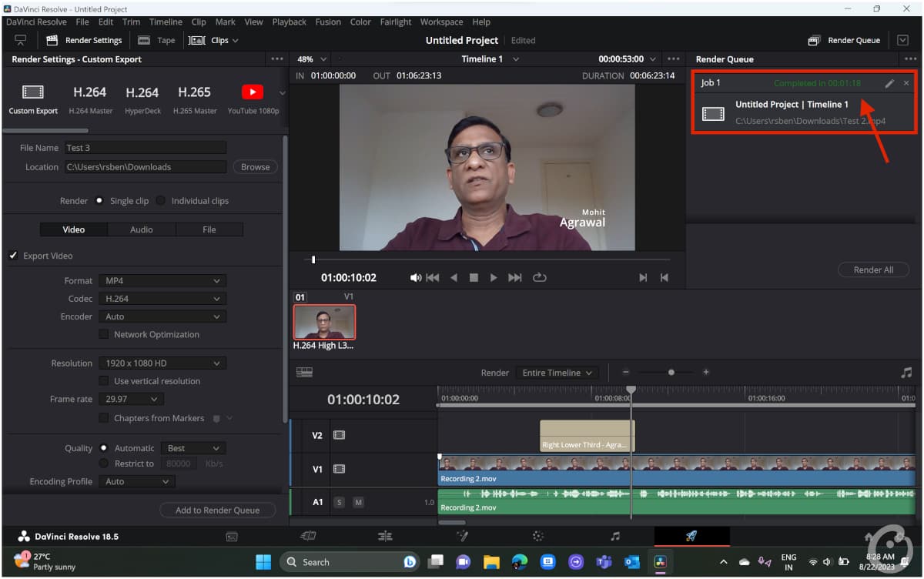This screenshot has height=579, width=924.
Task: Click Add to Render Queue button
Action: [217, 510]
